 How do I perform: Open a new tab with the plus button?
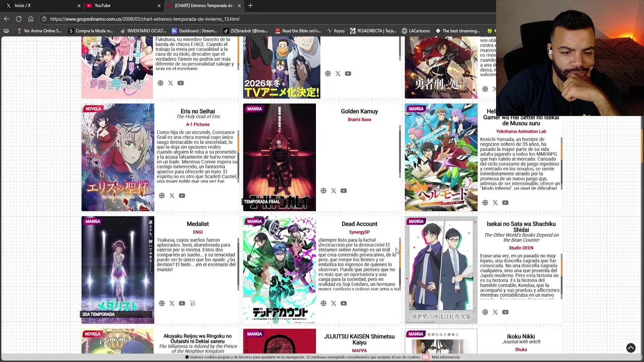click(x=250, y=6)
